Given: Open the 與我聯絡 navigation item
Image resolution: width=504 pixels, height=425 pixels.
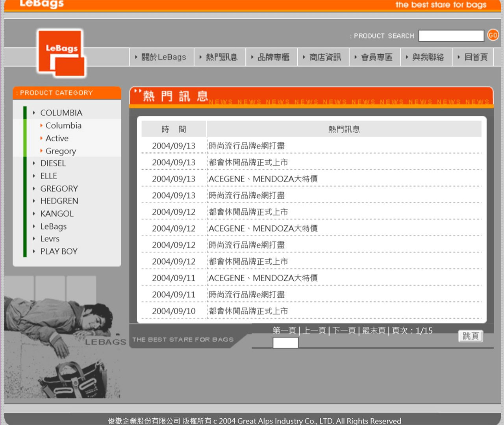Looking at the screenshot, I should tap(425, 57).
